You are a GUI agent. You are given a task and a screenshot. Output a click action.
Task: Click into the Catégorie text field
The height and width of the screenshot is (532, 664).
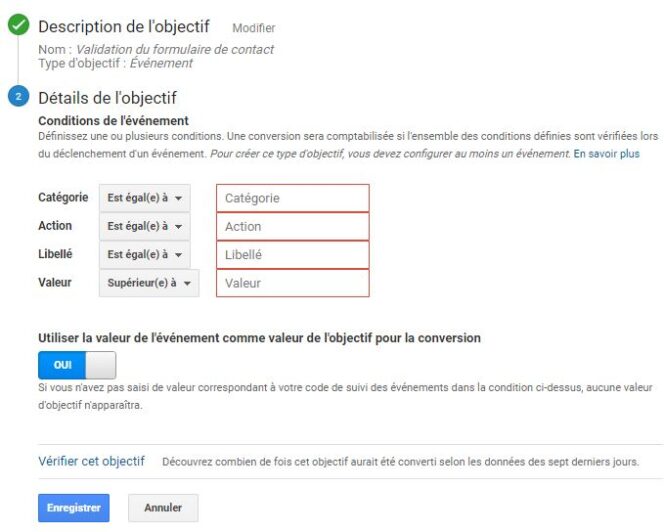[292, 198]
